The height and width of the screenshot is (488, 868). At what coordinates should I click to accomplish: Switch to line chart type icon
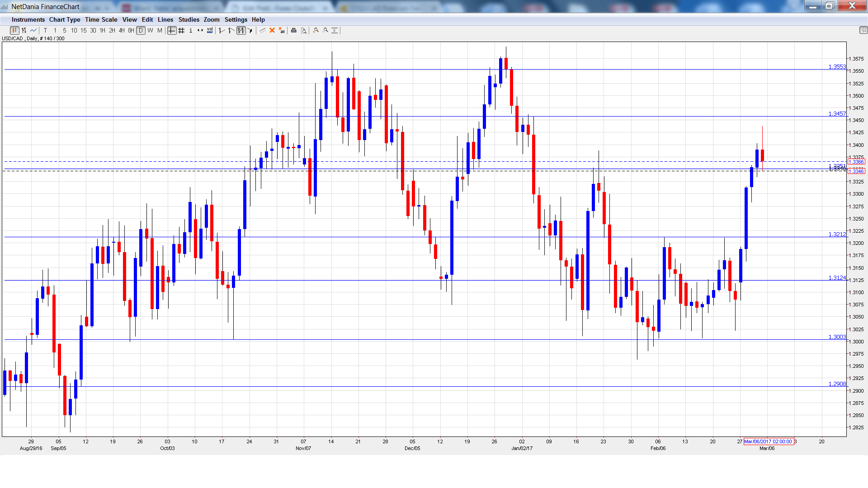[x=33, y=30]
